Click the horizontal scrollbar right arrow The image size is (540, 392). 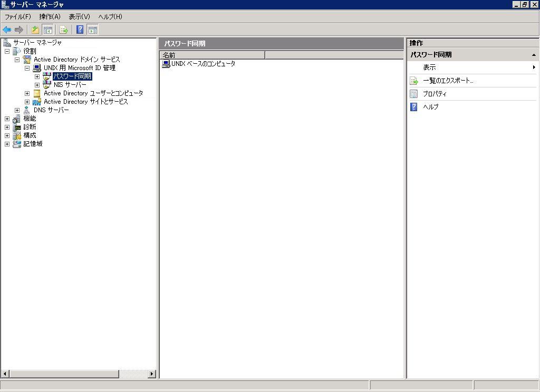point(151,374)
